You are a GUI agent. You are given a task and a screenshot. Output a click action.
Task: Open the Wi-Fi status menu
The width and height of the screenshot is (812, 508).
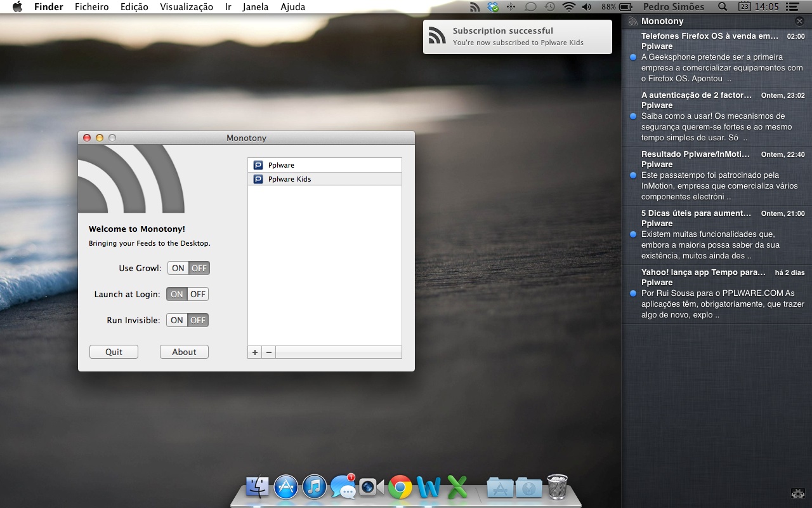pos(568,7)
